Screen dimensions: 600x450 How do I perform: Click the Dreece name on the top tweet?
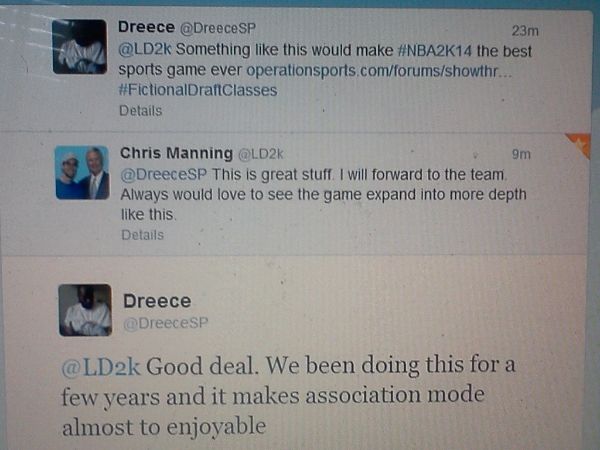[x=147, y=27]
